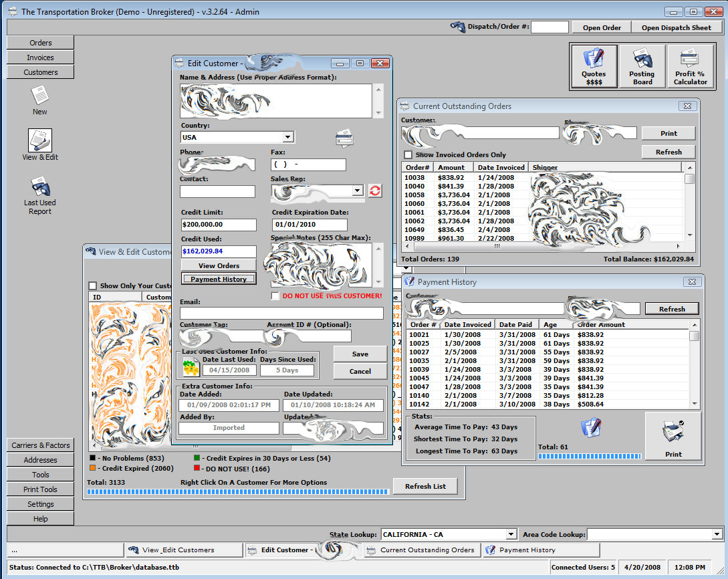Switch to Edit Customer taskbar tab
728x579 pixels.
(303, 550)
